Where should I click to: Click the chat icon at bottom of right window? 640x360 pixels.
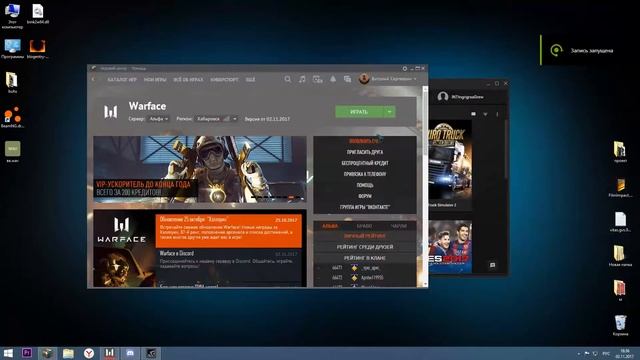coord(492,265)
